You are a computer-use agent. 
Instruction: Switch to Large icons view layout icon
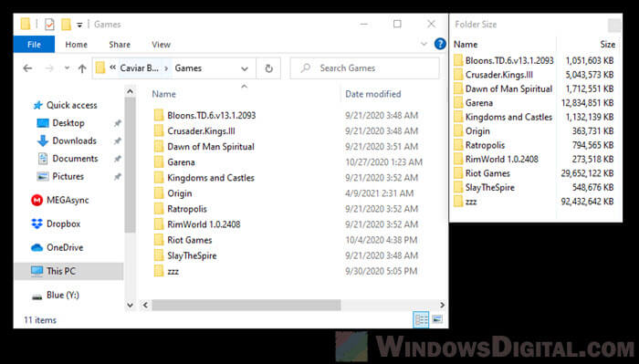[x=437, y=319]
